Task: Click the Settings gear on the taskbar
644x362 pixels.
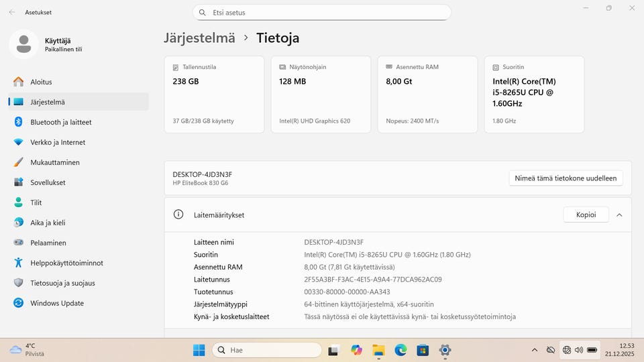Action: [445, 350]
